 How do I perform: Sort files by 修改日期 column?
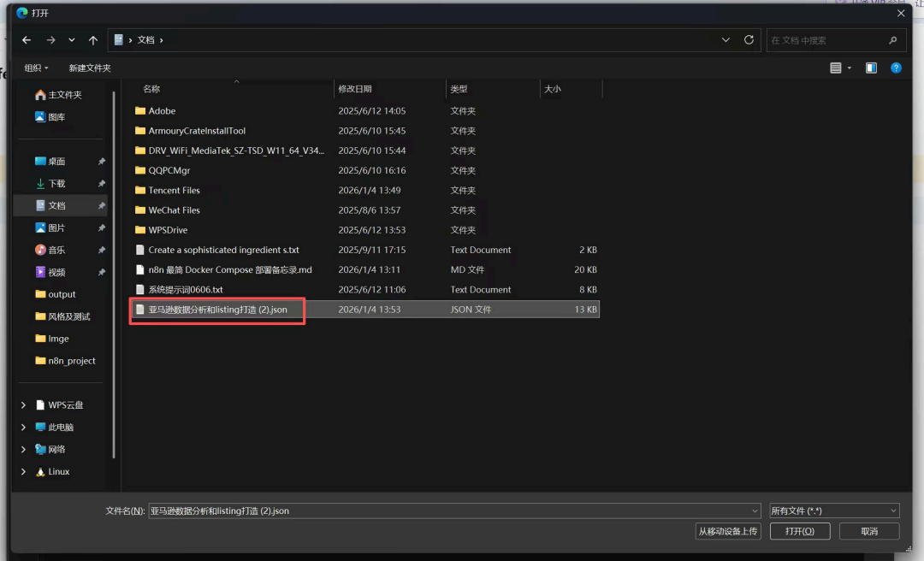355,89
